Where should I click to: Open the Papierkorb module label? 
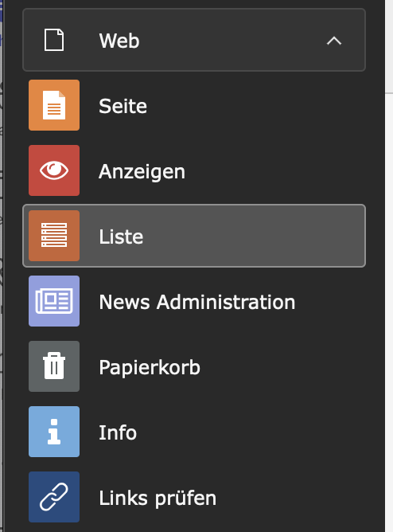[150, 368]
